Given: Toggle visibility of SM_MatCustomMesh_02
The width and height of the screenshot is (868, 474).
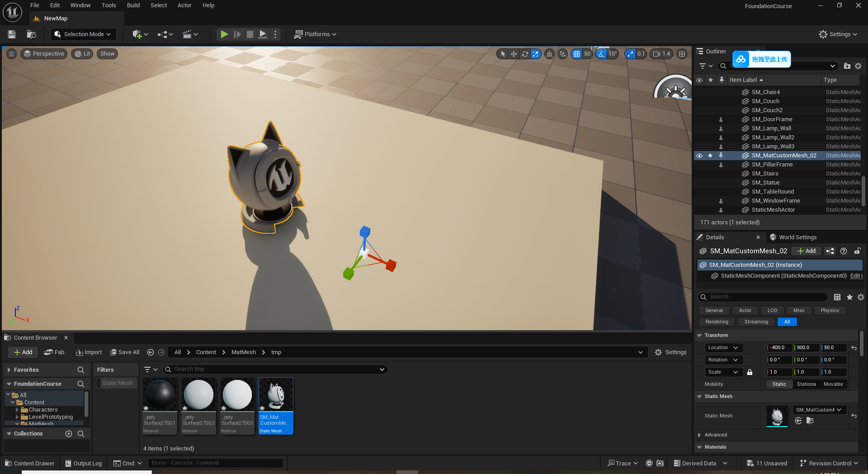Looking at the screenshot, I should (x=699, y=156).
